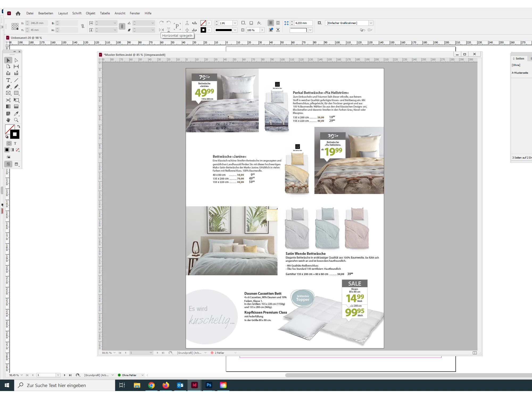Screen dimensions: 532x399
Task: Expand the 1 Pt stroke weight dropdown
Action: 235,23
